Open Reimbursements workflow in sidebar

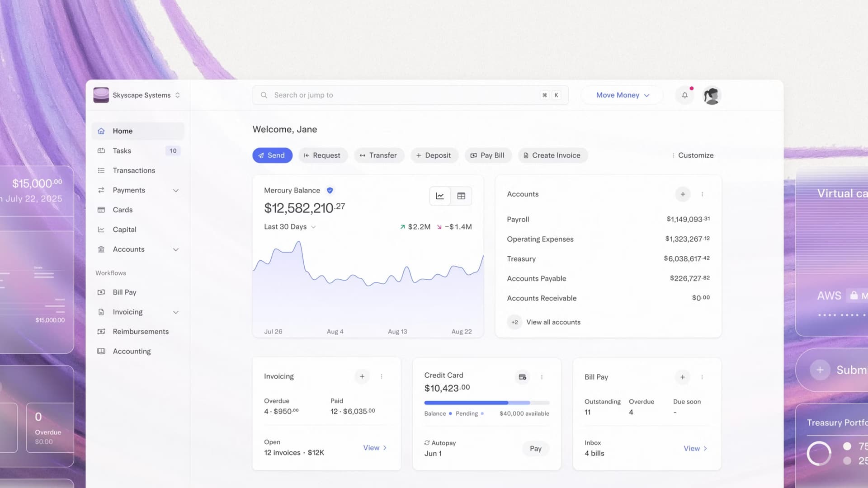pyautogui.click(x=141, y=332)
